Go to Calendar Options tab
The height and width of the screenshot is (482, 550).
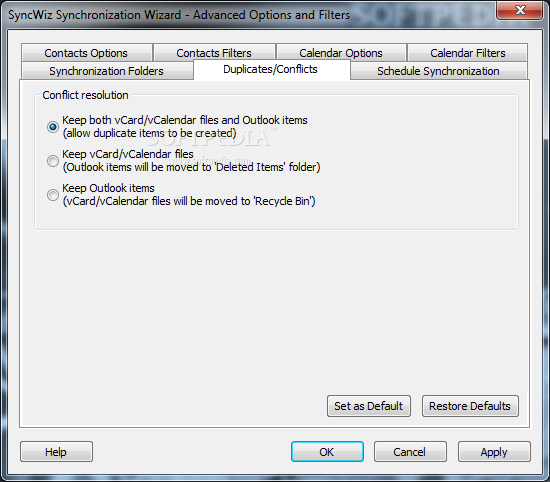(341, 53)
